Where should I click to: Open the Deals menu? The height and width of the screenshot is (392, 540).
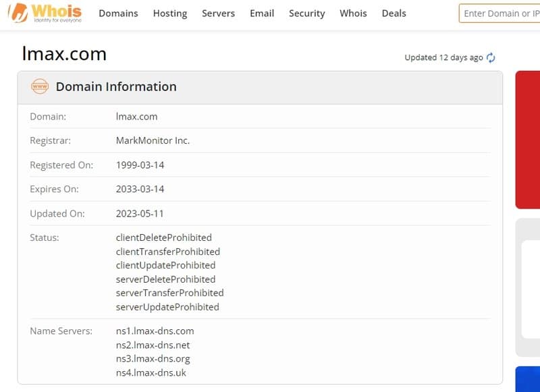(394, 13)
